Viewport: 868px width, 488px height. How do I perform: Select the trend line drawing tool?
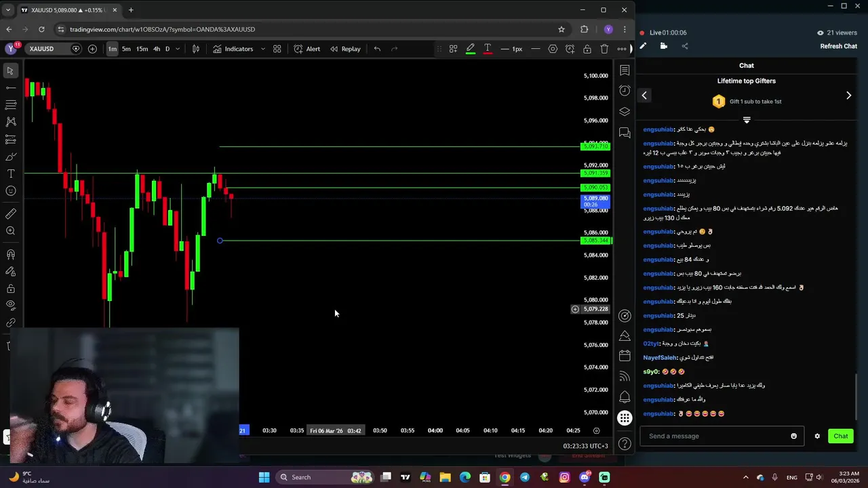pyautogui.click(x=10, y=87)
